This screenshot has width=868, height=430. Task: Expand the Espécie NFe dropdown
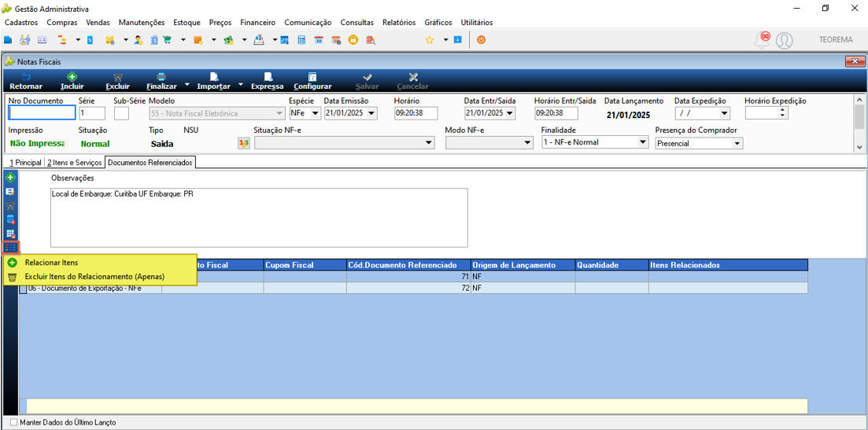tap(316, 113)
